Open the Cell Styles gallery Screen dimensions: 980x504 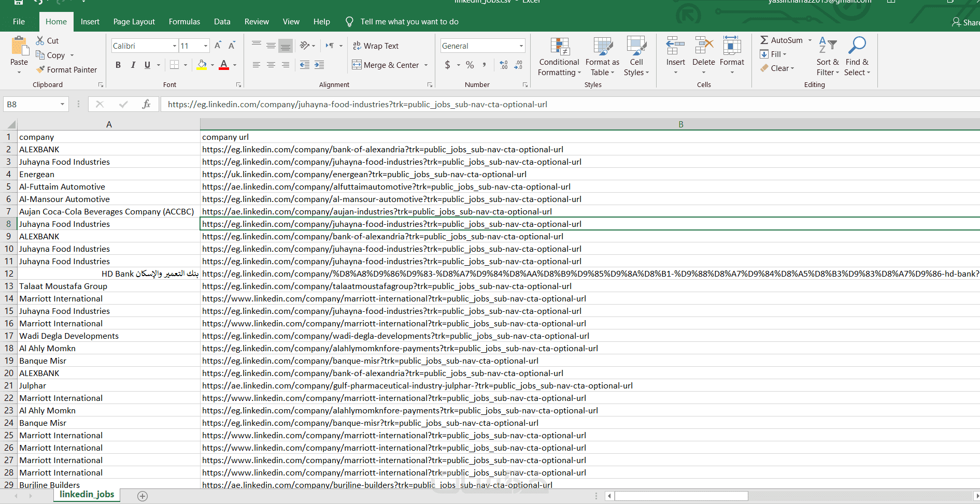(636, 57)
